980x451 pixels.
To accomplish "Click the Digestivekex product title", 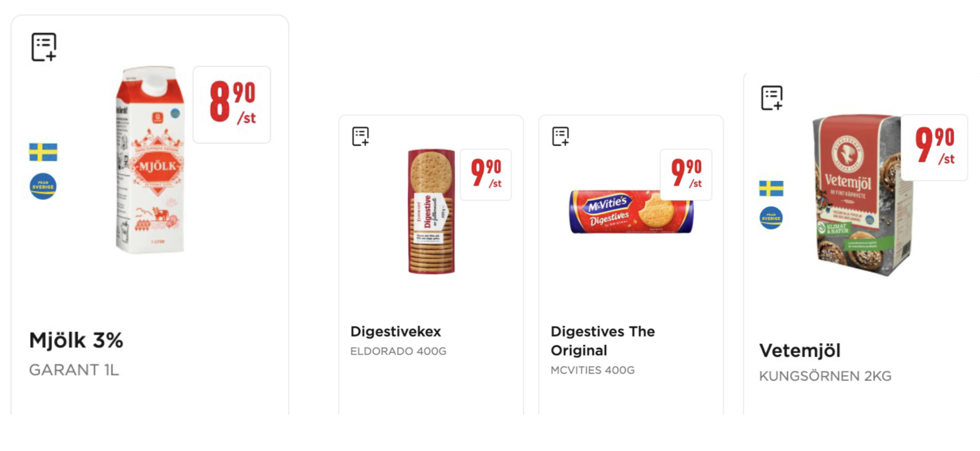I will pyautogui.click(x=395, y=331).
